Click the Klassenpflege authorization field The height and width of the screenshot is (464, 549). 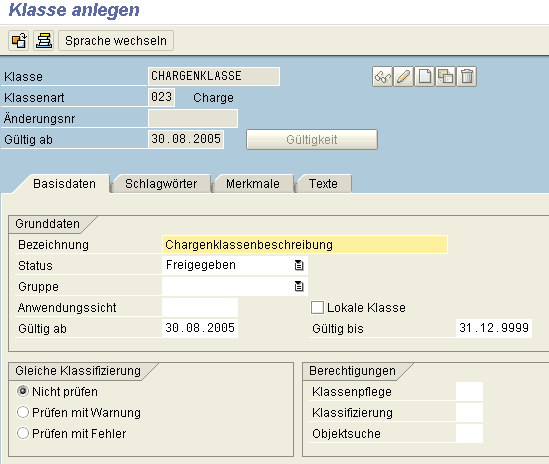pos(469,392)
